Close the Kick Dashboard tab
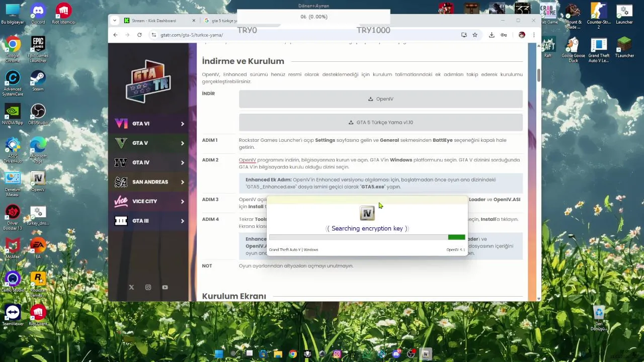644x362 pixels. point(194,21)
